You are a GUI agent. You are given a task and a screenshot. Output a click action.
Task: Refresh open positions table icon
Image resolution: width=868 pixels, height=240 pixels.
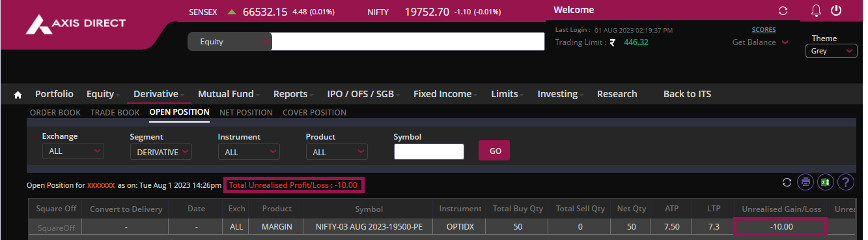787,182
